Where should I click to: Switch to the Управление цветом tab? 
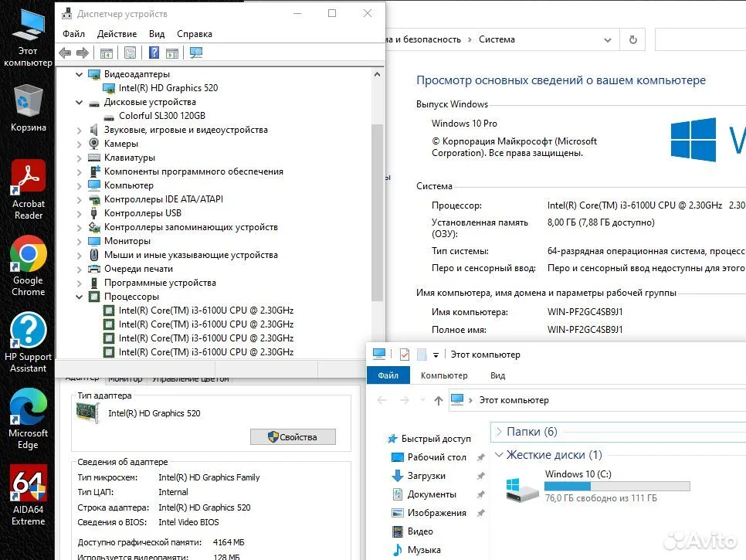pos(190,380)
